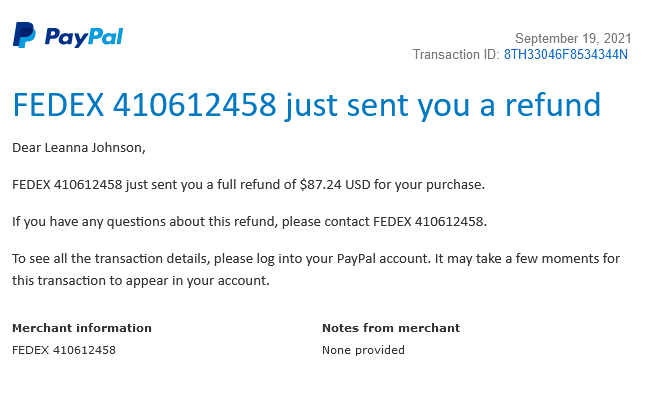The image size is (650, 402).
Task: Click the Transaction ID label
Action: pos(456,55)
